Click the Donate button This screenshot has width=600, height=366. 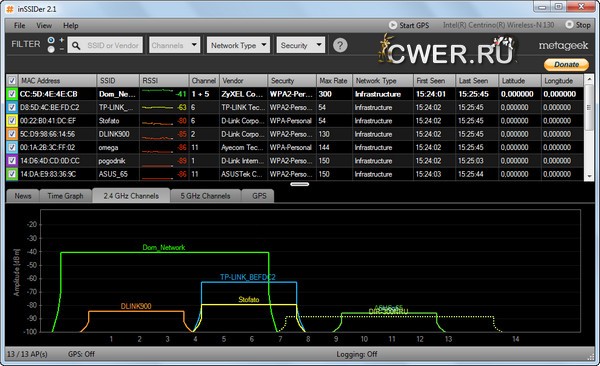(566, 64)
